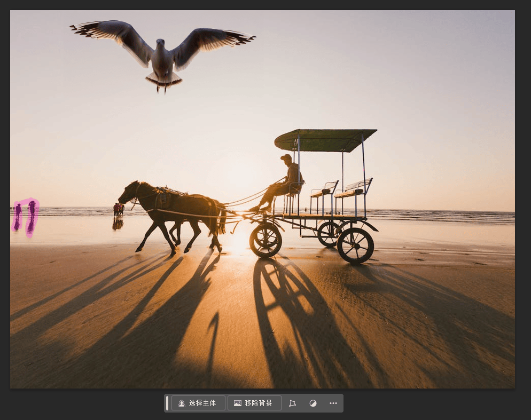
Task: Click the pink brush-marked people at left
Action: 26,217
